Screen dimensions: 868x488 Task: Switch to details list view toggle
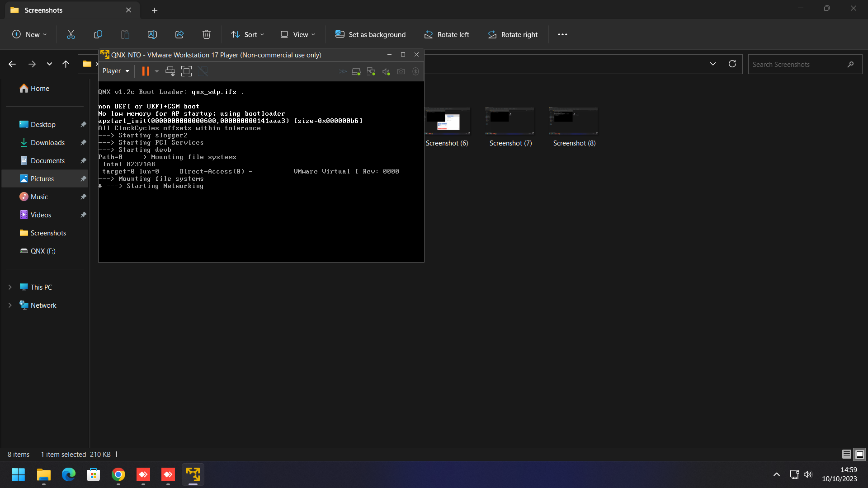pyautogui.click(x=846, y=454)
